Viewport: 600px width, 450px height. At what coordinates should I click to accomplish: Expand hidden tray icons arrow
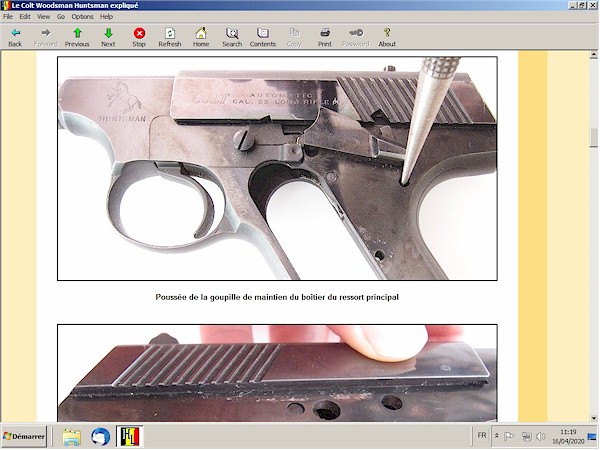(x=497, y=436)
